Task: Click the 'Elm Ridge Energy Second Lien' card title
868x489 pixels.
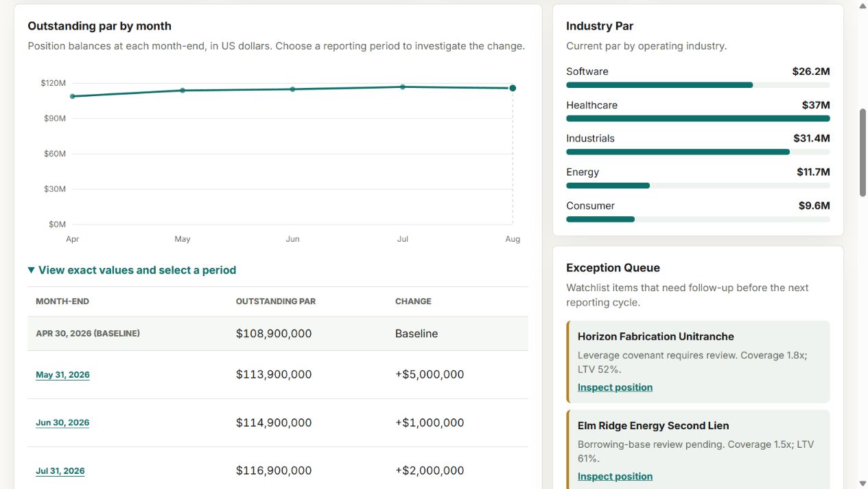Action: click(x=653, y=426)
